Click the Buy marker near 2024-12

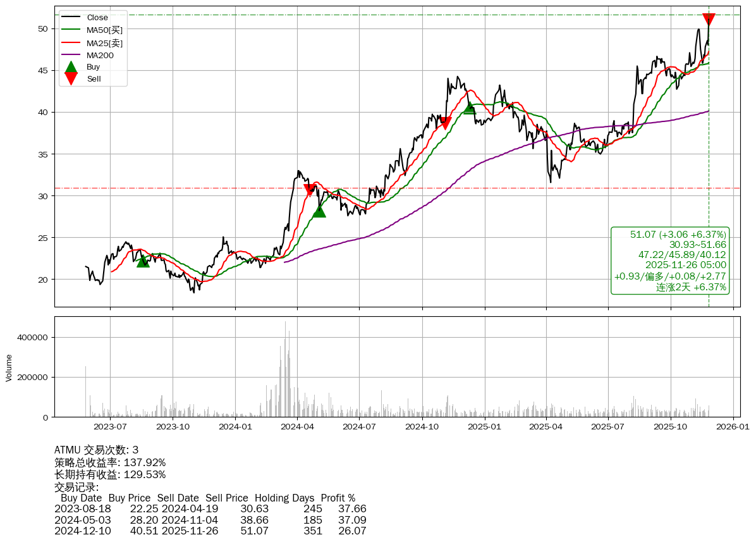(x=469, y=108)
